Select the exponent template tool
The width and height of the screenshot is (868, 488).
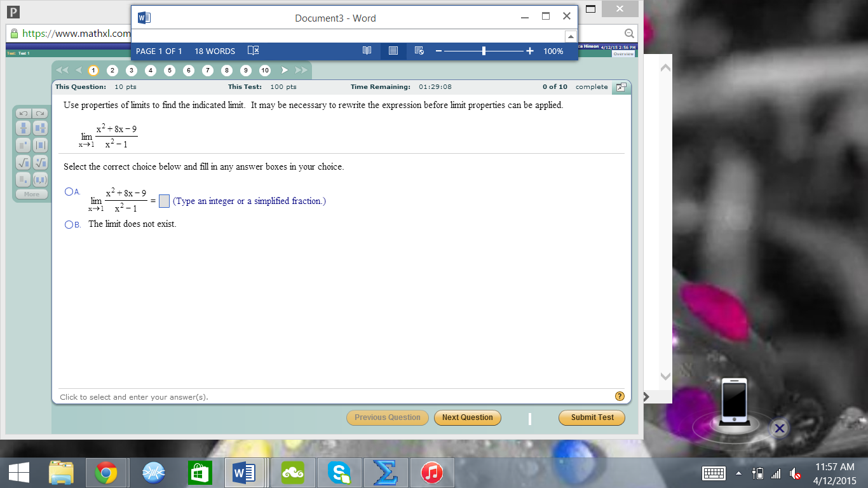tap(22, 144)
